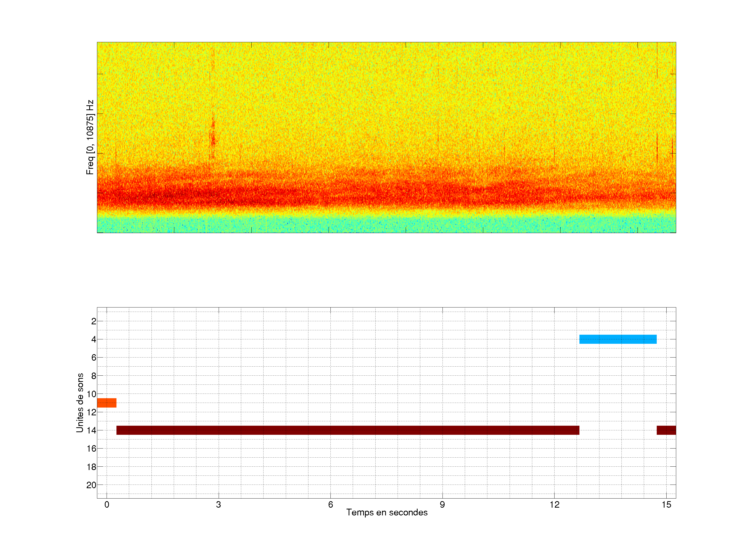Screen dimensions: 747x560
Task: Click the orange bar near unit 11
Action: [107, 403]
